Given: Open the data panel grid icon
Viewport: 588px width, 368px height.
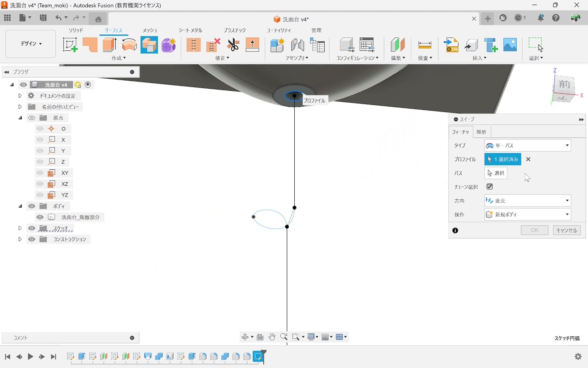Looking at the screenshot, I should [8, 18].
